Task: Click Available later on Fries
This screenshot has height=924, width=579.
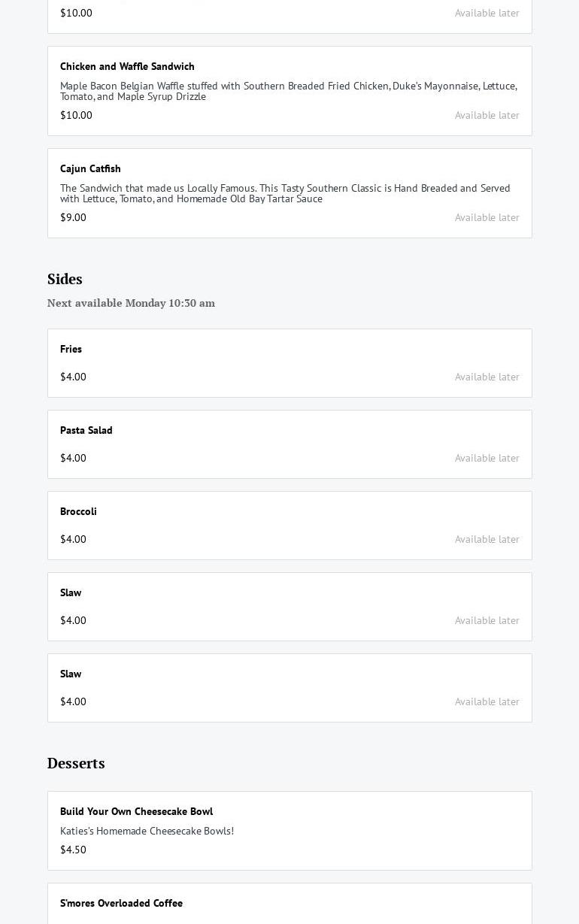Action: (x=487, y=377)
